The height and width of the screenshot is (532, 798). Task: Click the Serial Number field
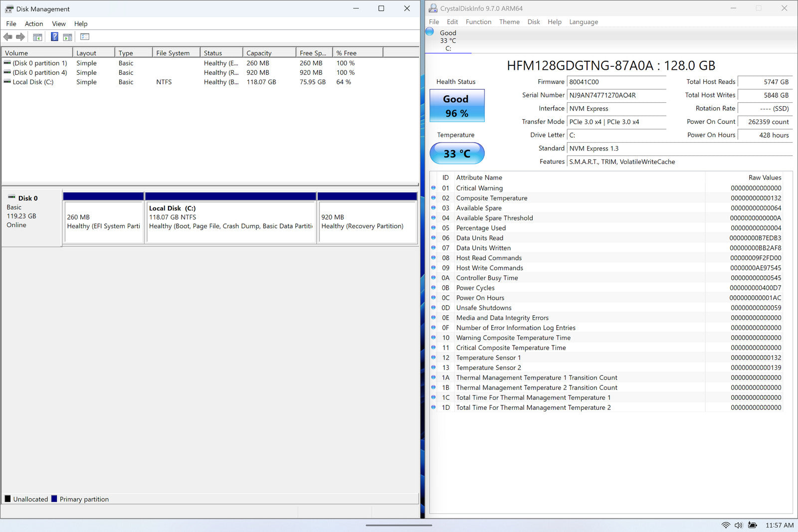[x=616, y=95]
